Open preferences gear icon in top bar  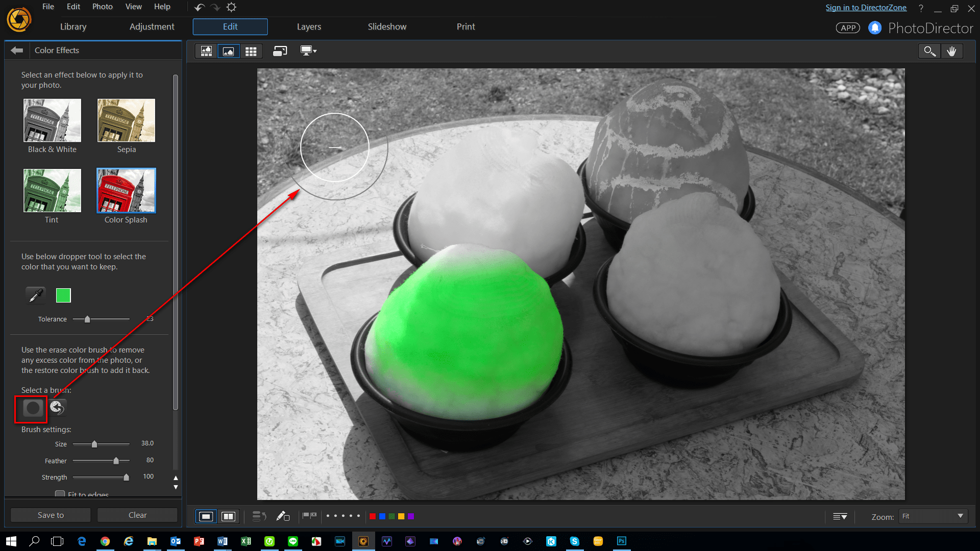(231, 7)
